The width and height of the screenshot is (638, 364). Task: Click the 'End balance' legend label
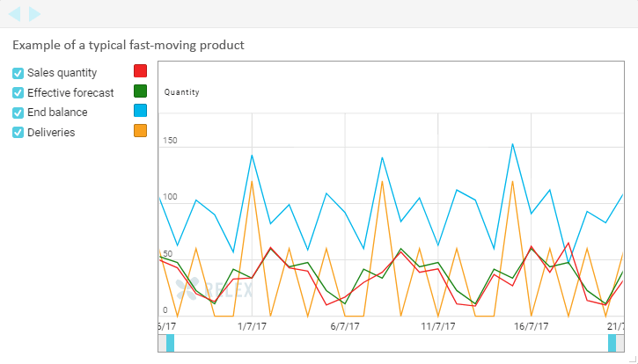point(57,113)
